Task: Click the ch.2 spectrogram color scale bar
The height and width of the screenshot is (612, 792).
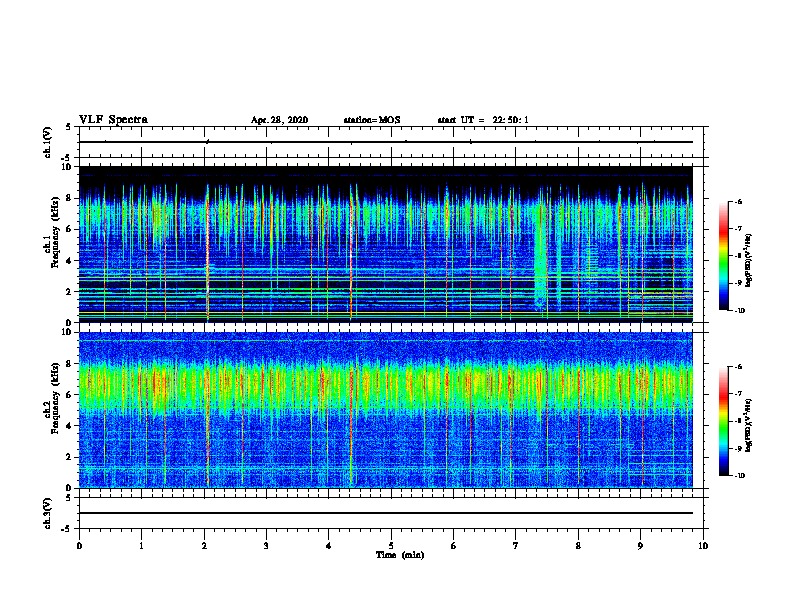Action: coord(723,421)
